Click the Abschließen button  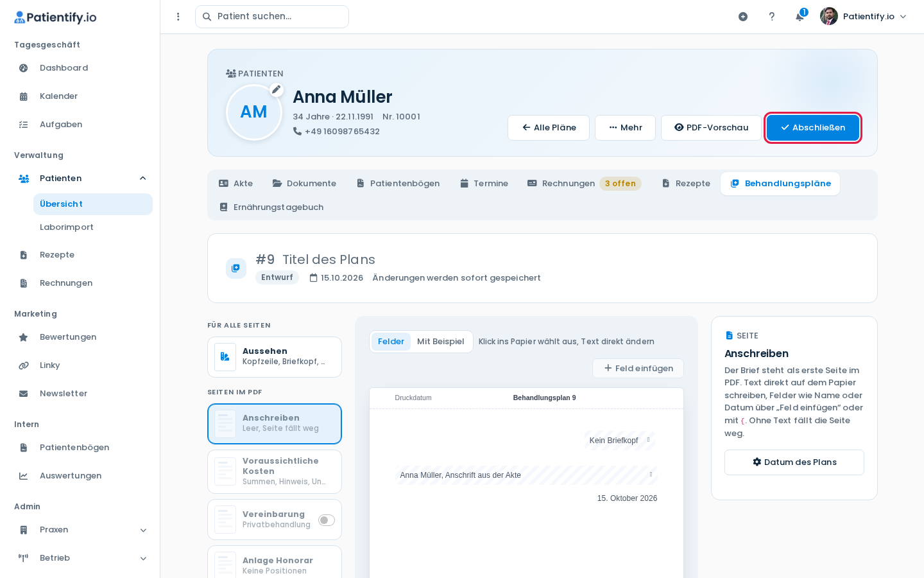[x=812, y=128]
